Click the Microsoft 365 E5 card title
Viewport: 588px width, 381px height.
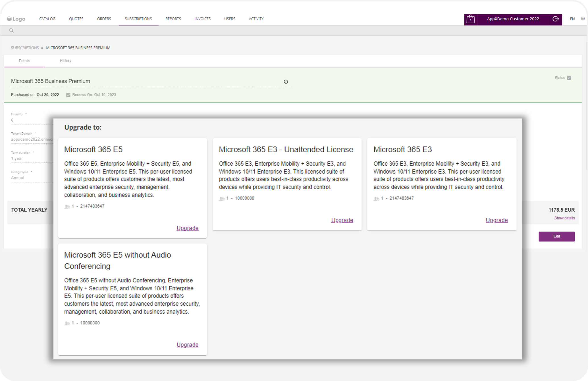click(x=93, y=149)
